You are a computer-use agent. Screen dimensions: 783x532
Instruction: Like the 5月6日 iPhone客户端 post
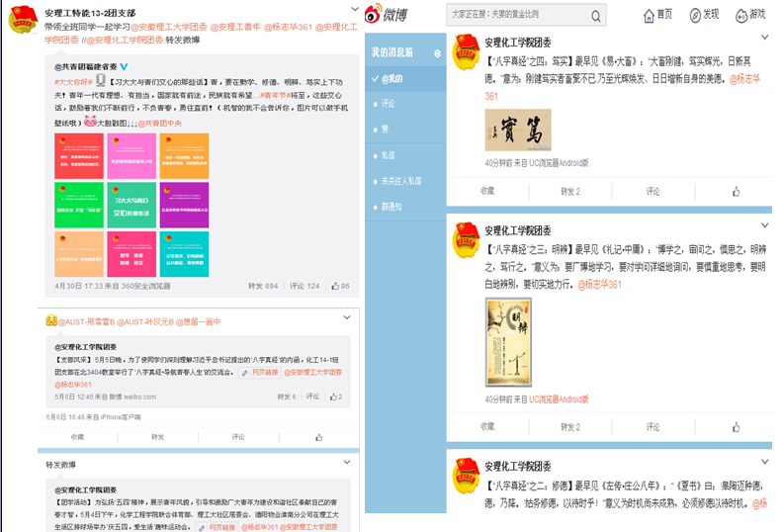(x=319, y=436)
